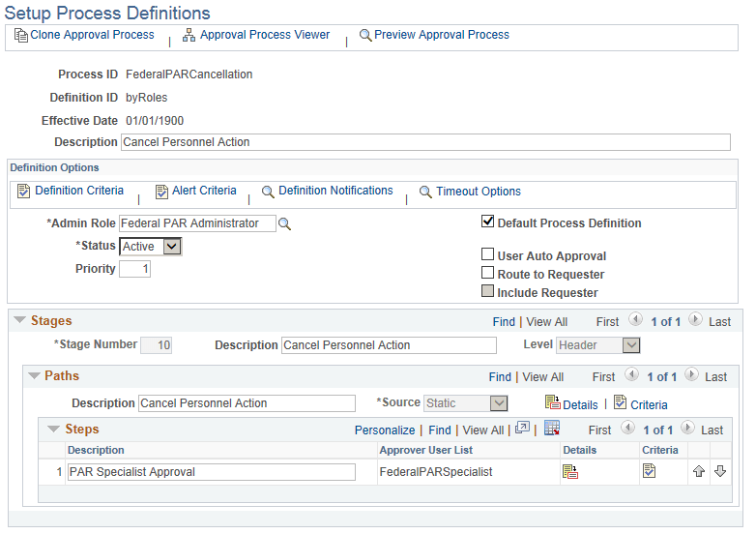
Task: Click the Steps grid zoom popup icon
Action: (x=522, y=429)
